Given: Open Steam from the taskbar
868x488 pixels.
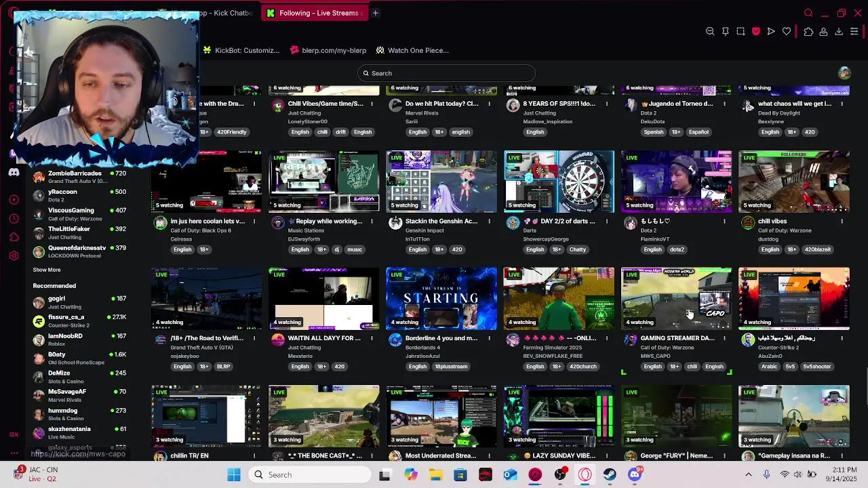Looking at the screenshot, I should pyautogui.click(x=610, y=474).
